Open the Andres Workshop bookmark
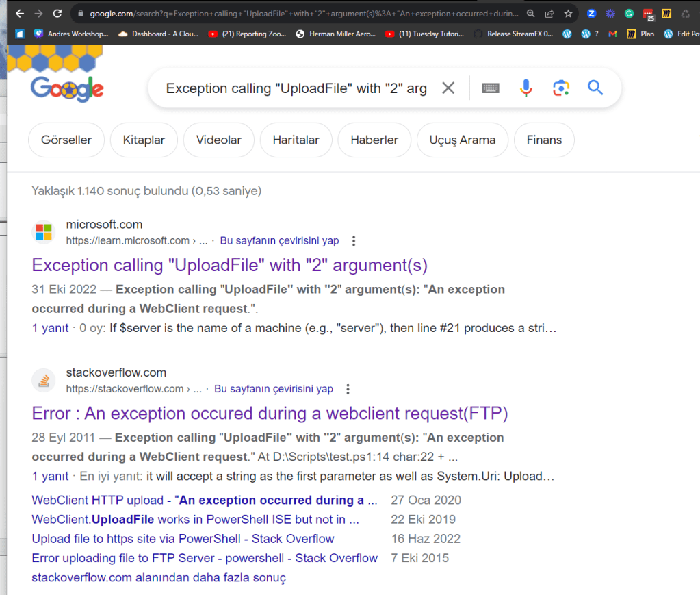The image size is (700, 595). [x=71, y=34]
